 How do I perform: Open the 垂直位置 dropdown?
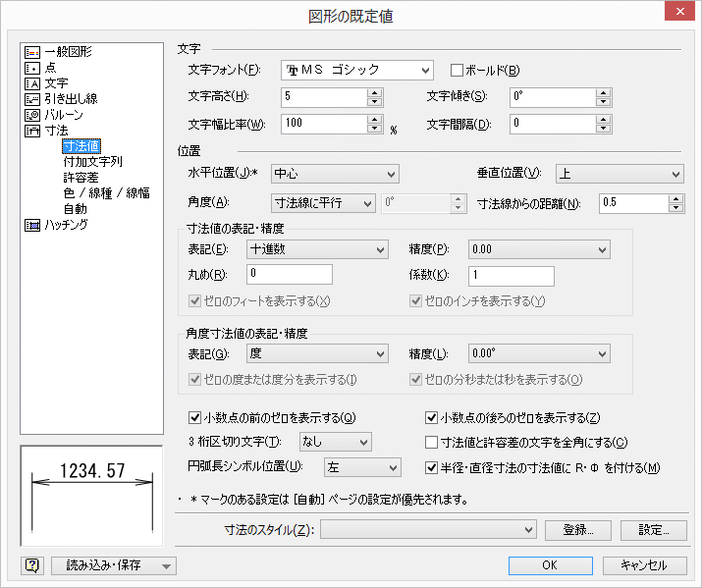(x=620, y=174)
